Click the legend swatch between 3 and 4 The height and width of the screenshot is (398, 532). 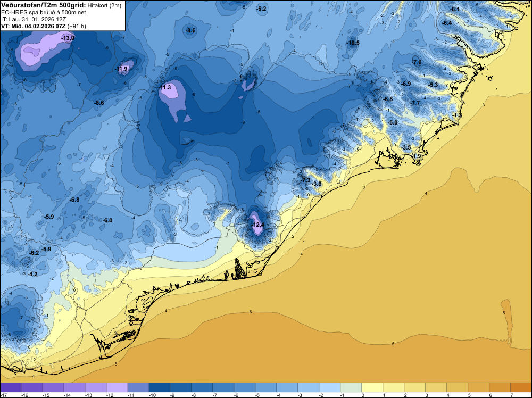pos(436,387)
